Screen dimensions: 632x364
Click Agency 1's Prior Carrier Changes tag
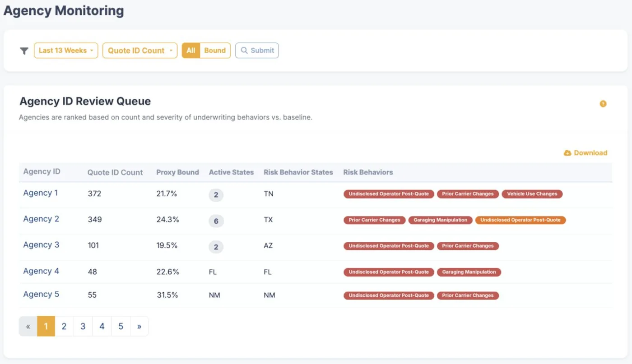(x=468, y=194)
